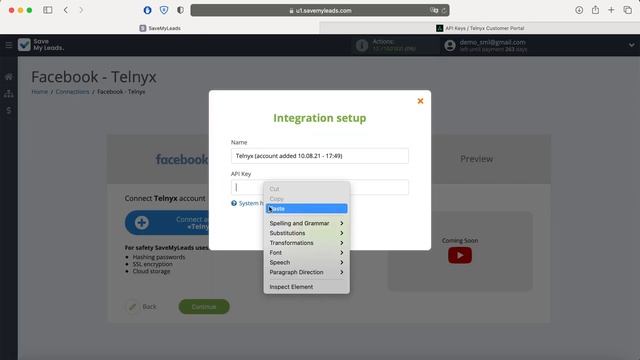The height and width of the screenshot is (360, 640).
Task: Select Paste in the context menu
Action: point(307,209)
